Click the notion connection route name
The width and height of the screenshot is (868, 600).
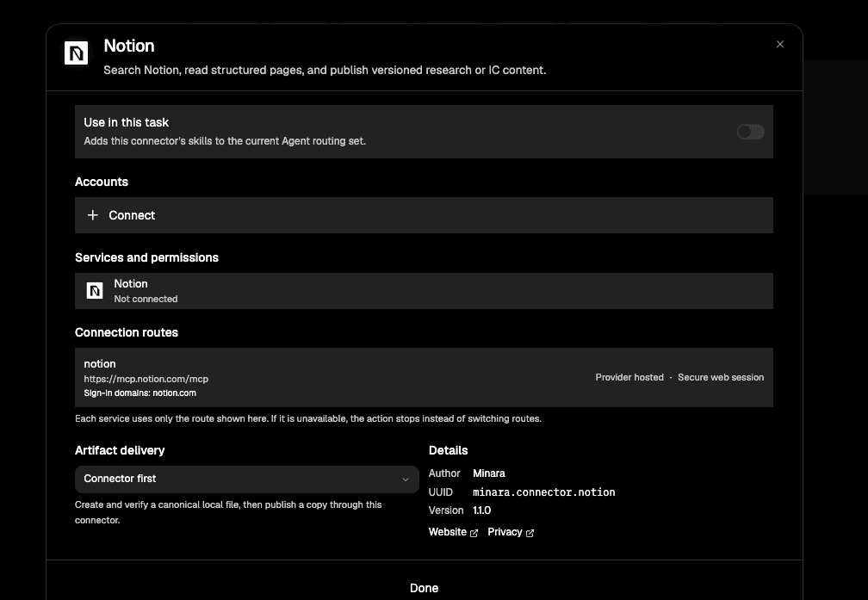click(100, 363)
